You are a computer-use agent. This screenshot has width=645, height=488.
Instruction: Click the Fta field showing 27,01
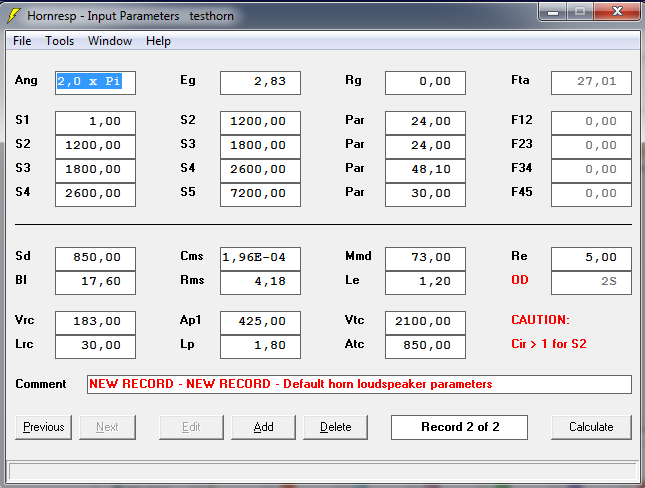591,83
